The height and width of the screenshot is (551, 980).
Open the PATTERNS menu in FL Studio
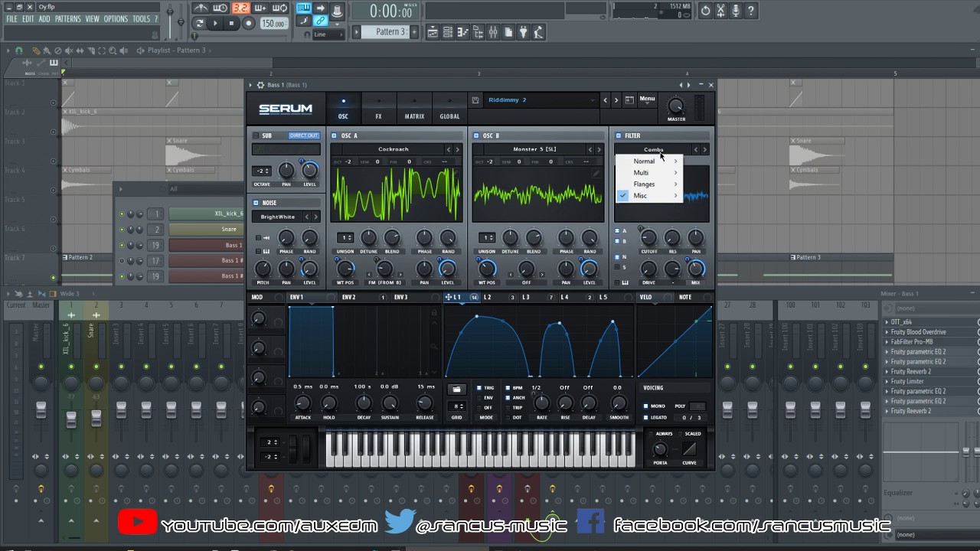point(67,19)
